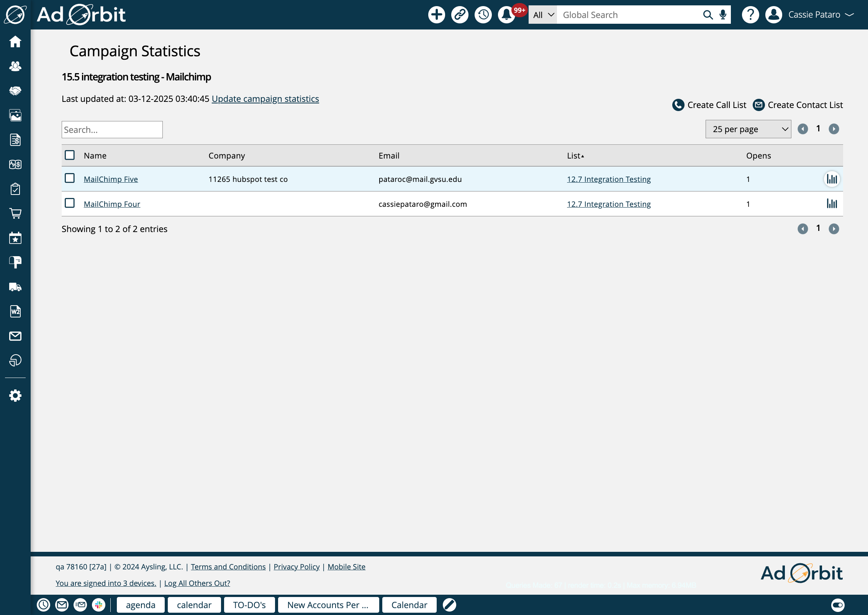This screenshot has width=868, height=615.
Task: Click Update campaign statistics link
Action: 265,99
